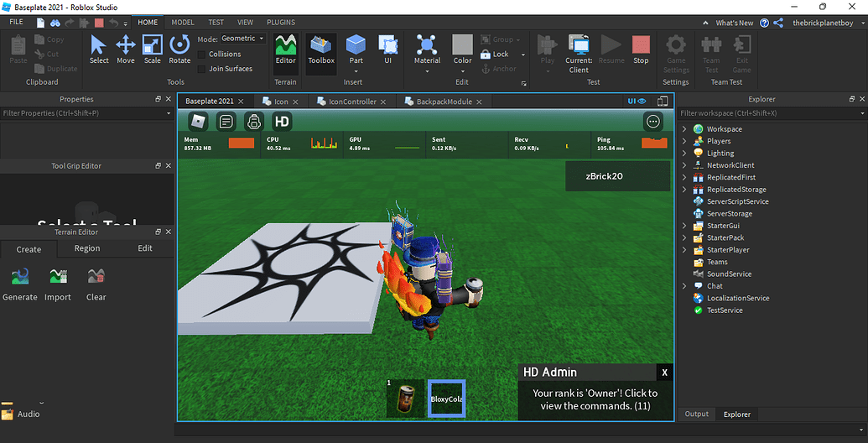Click the Roblox logo menu in game
This screenshot has height=443, width=868.
pyautogui.click(x=198, y=122)
